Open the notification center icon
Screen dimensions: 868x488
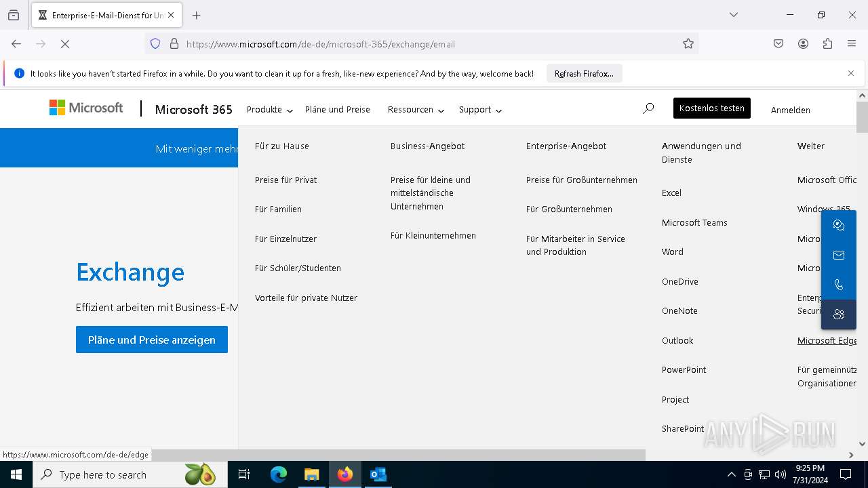point(846,474)
